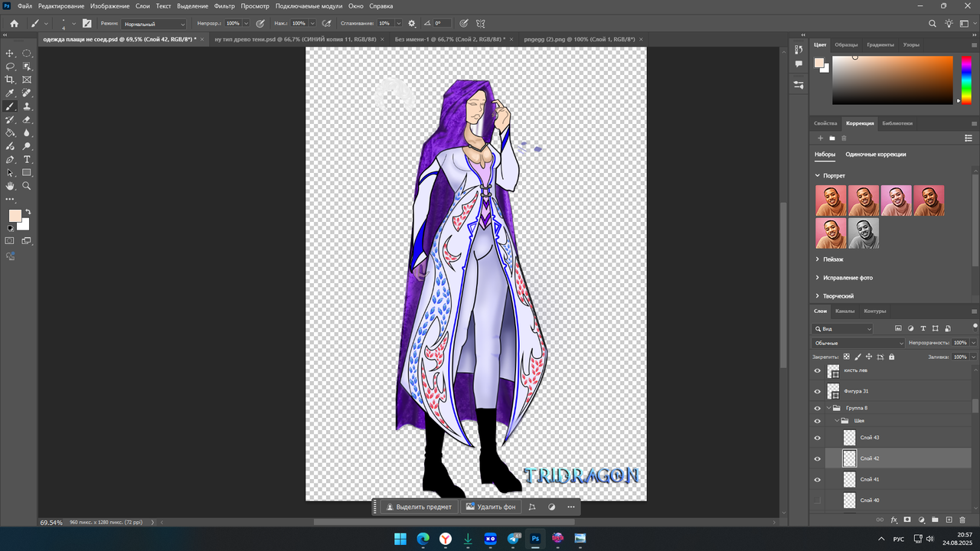Hide the Группа 8 group
Screen dimensions: 980x551
coord(817,408)
